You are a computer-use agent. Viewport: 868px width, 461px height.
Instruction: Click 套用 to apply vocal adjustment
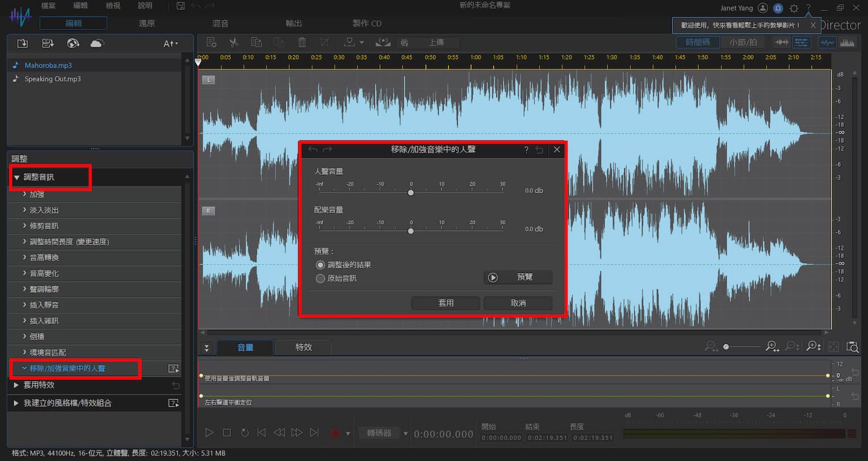(x=446, y=303)
